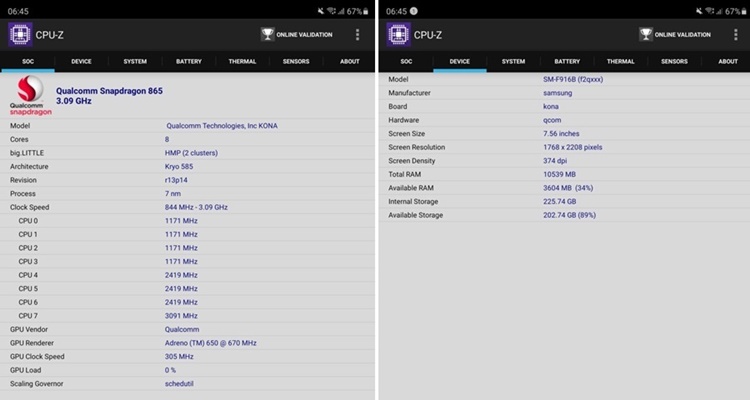Image resolution: width=750 pixels, height=400 pixels.
Task: Click the Qualcomm Snapdragon 865 heading
Action: tap(110, 91)
